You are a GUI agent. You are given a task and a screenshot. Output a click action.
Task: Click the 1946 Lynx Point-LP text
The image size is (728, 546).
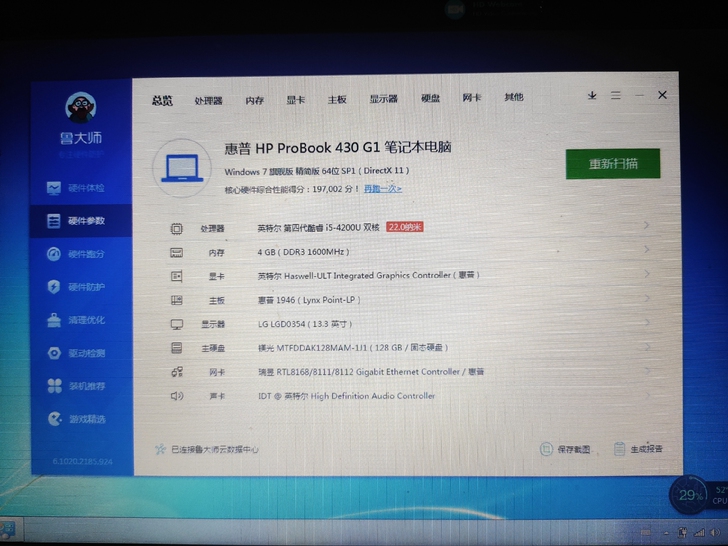tap(309, 300)
